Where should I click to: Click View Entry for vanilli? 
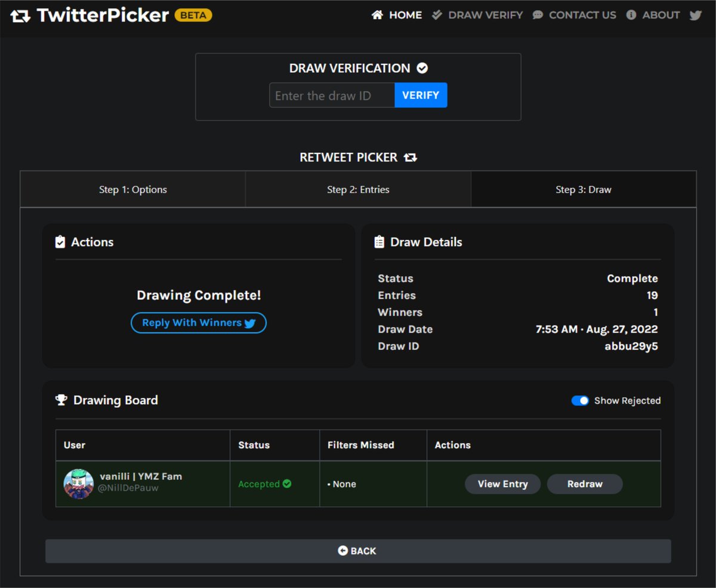[x=503, y=484]
